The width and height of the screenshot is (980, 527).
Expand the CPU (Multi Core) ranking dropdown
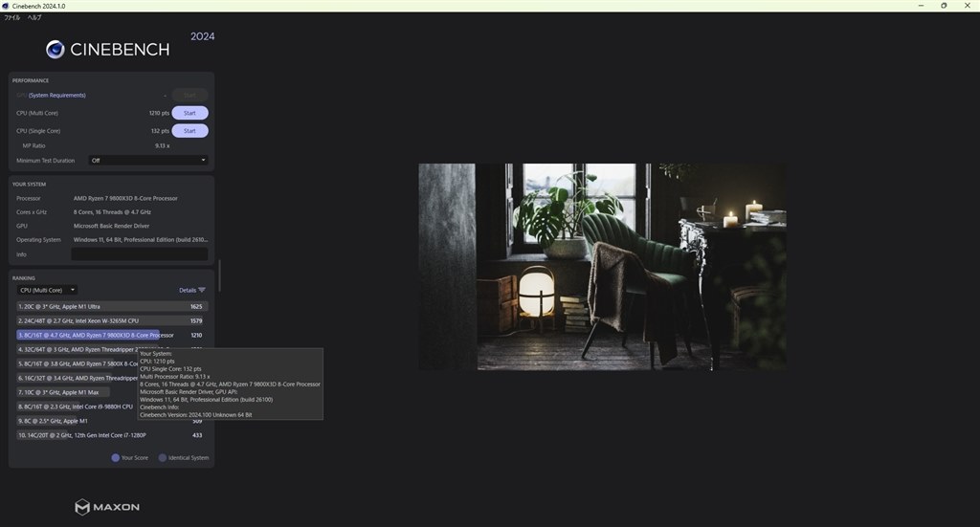coord(47,290)
